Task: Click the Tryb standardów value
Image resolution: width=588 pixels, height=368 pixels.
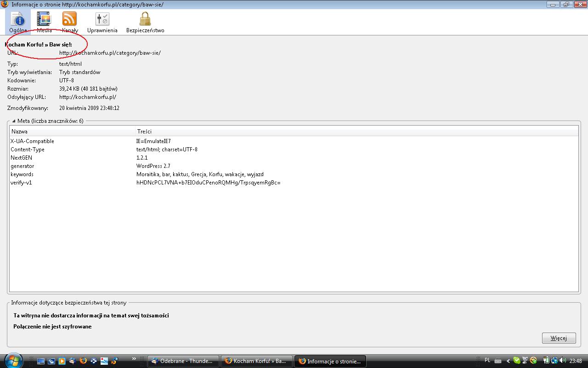Action: click(79, 72)
